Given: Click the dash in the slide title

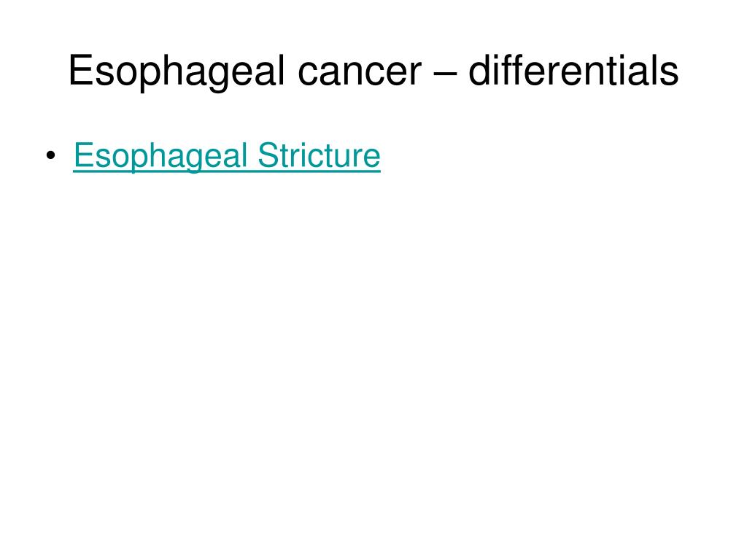Looking at the screenshot, I should 446,74.
